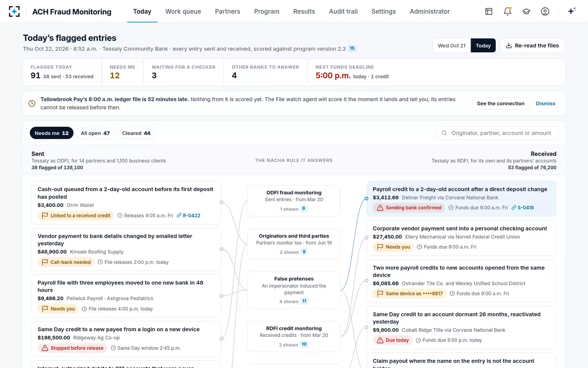Image resolution: width=588 pixels, height=368 pixels.
Task: Filter by Needs me 12
Action: (51, 133)
